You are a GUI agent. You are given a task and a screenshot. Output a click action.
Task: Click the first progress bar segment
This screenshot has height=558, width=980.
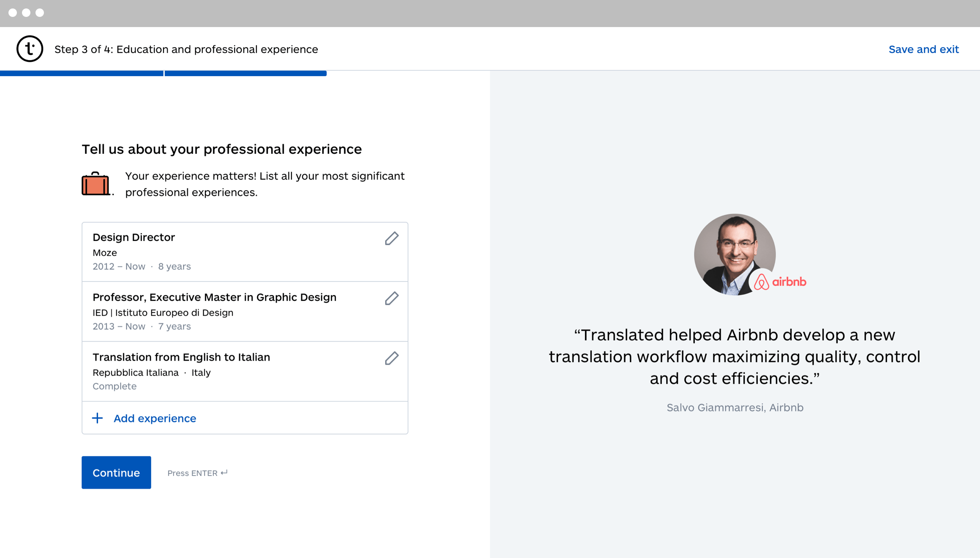82,74
